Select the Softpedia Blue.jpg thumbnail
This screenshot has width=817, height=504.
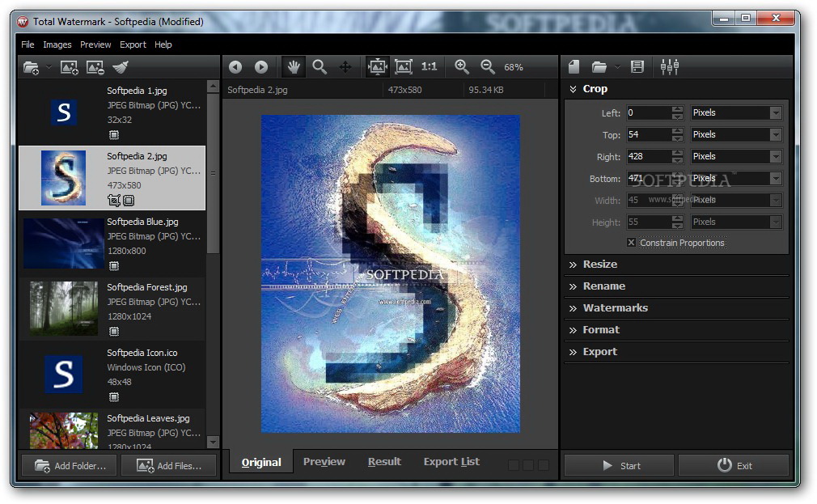click(64, 244)
